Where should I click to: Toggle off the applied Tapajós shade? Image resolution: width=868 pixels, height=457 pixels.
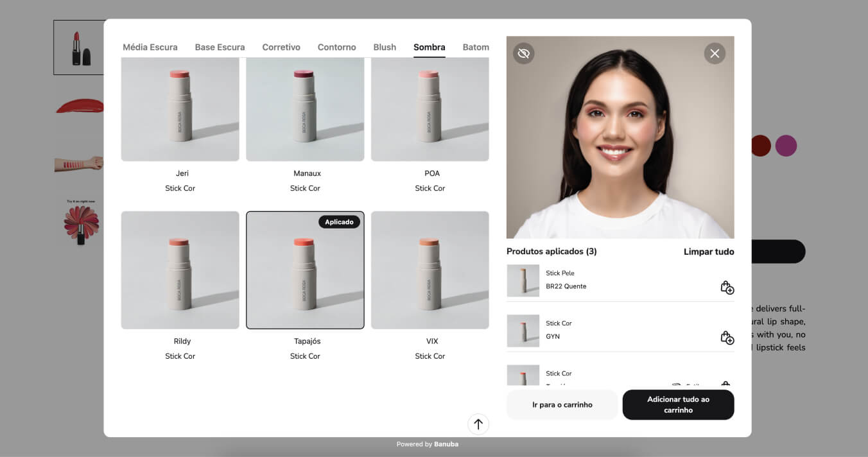pyautogui.click(x=305, y=270)
